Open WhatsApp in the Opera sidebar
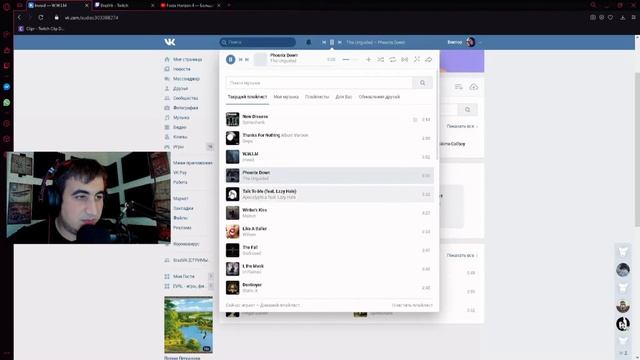The width and height of the screenshot is (640, 360). coord(7,102)
